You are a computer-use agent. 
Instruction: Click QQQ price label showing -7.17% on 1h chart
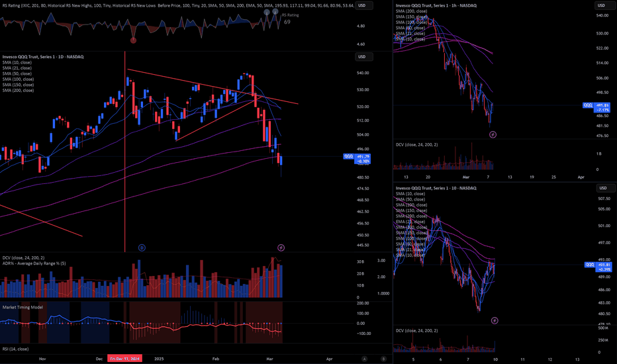point(596,107)
